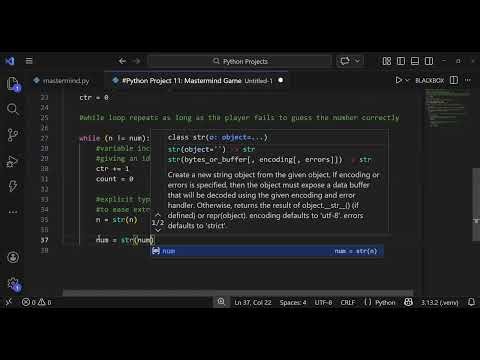Click the while loop comment line
Image resolution: width=480 pixels, height=360 pixels.
(x=239, y=118)
